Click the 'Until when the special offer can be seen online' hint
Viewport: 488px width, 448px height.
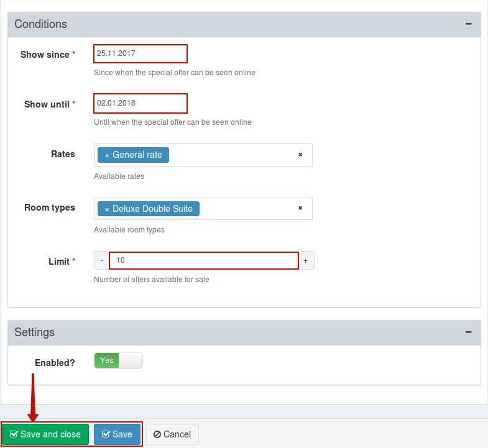click(x=173, y=122)
